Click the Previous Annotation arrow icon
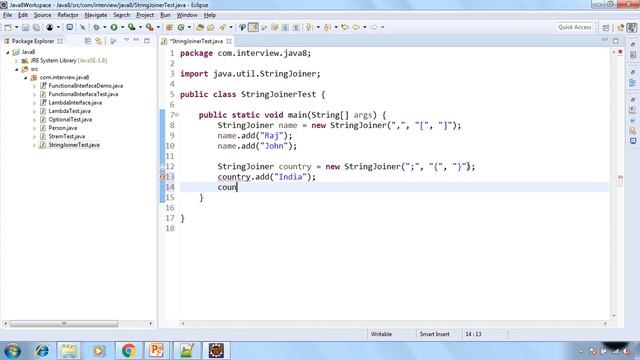 (x=327, y=27)
